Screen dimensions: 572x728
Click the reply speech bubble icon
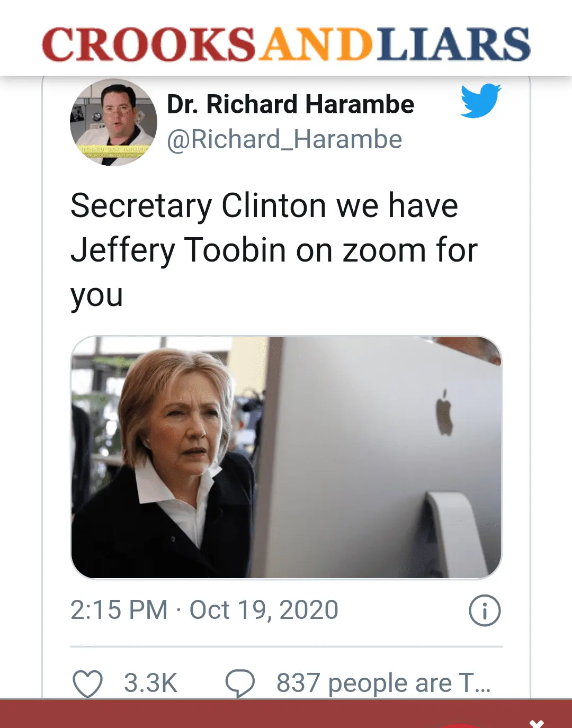click(x=240, y=683)
